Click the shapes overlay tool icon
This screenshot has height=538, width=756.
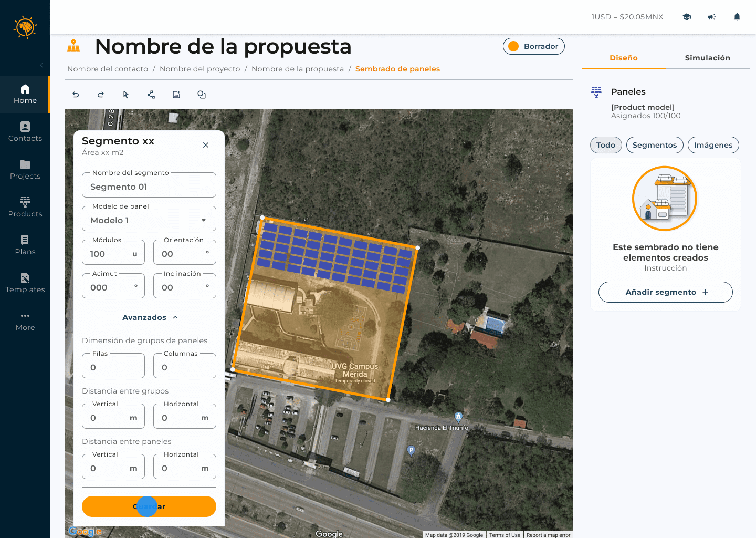tap(202, 95)
